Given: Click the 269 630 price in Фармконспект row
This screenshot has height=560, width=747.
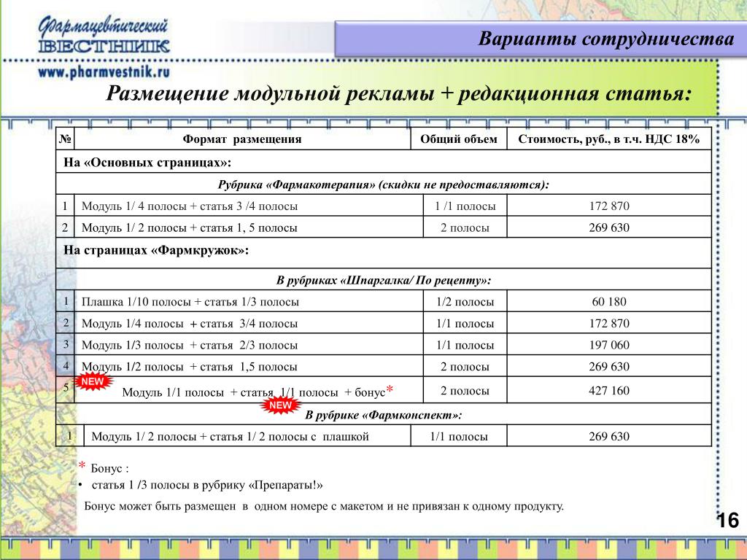Looking at the screenshot, I should coord(609,436).
